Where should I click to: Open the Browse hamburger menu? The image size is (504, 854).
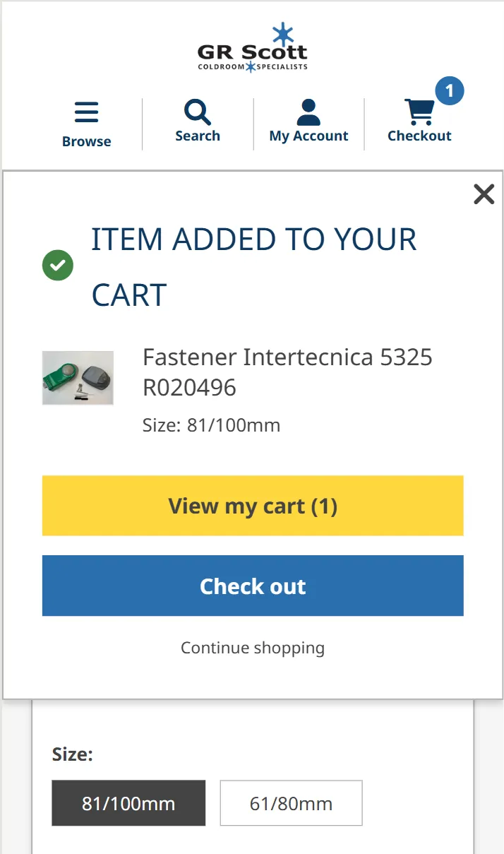(86, 112)
